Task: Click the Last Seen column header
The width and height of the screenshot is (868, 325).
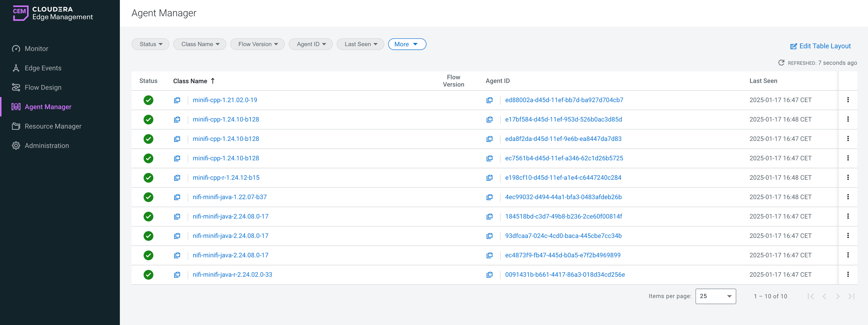Action: pos(763,81)
